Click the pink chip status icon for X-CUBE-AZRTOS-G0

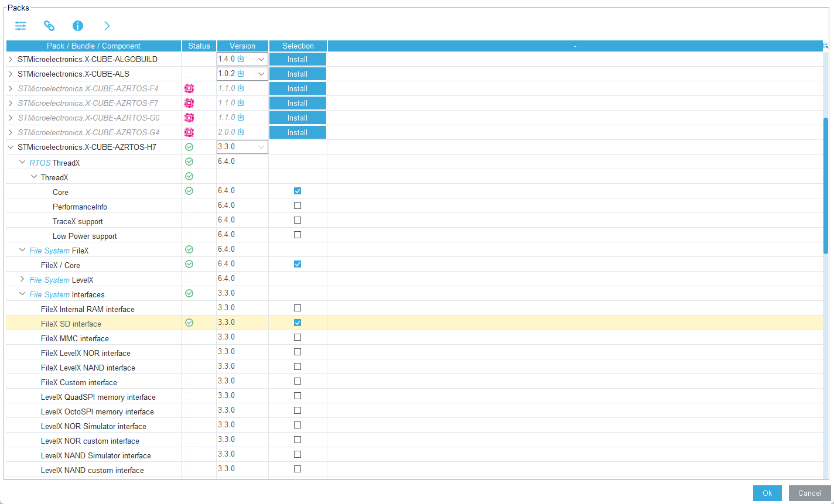click(x=189, y=118)
